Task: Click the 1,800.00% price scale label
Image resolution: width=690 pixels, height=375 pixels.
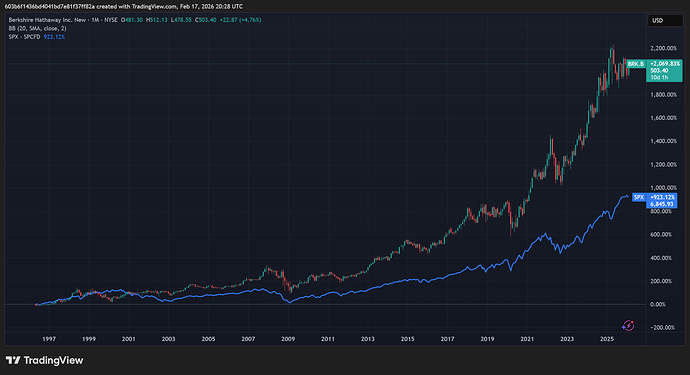Action: coord(663,95)
